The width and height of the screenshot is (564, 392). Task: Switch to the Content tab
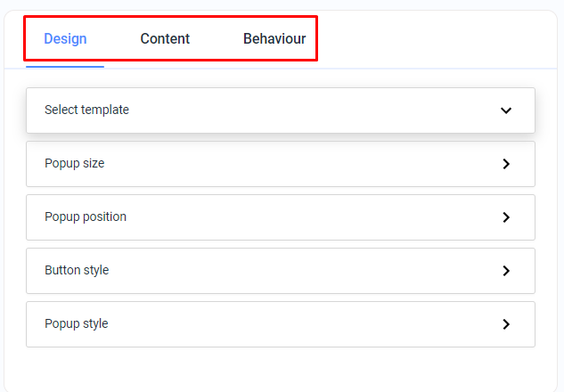coord(165,39)
